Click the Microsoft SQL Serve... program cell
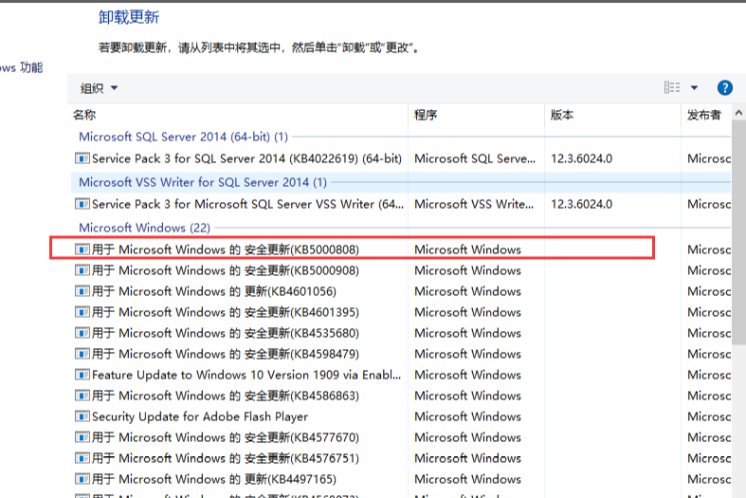 pos(475,158)
